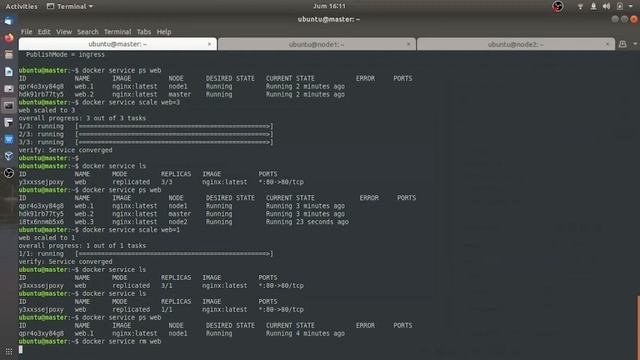Click the 'docker service rm web' command line
Image resolution: width=640 pixels, height=360 pixels.
[122, 341]
